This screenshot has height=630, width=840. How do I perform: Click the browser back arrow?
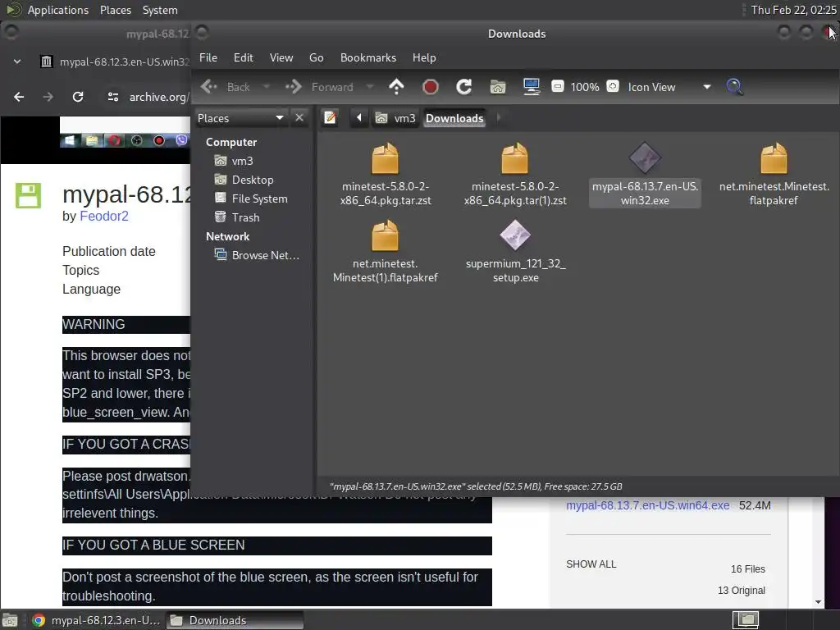point(19,97)
